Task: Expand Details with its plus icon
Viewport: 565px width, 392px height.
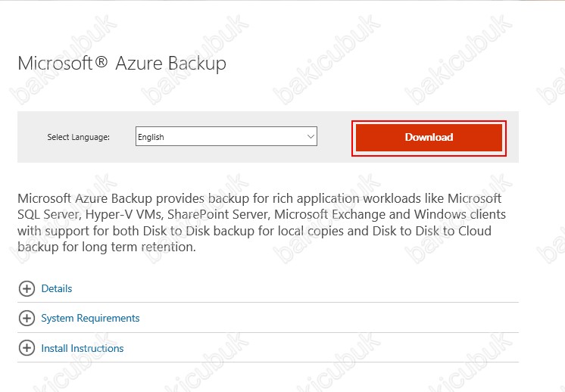Action: [27, 288]
